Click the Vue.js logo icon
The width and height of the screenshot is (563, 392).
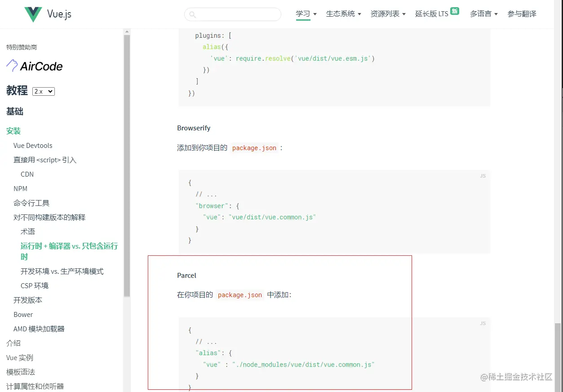33,14
